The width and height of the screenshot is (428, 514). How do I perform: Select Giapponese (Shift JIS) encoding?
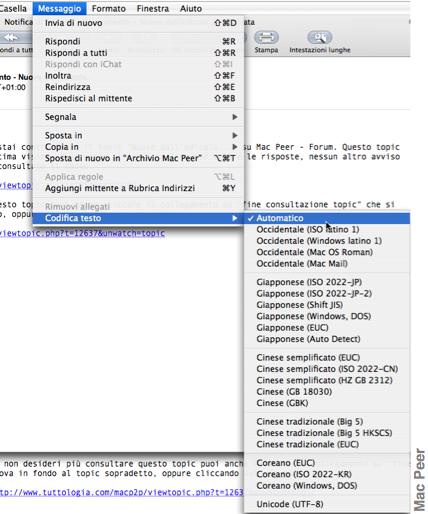pyautogui.click(x=327, y=305)
